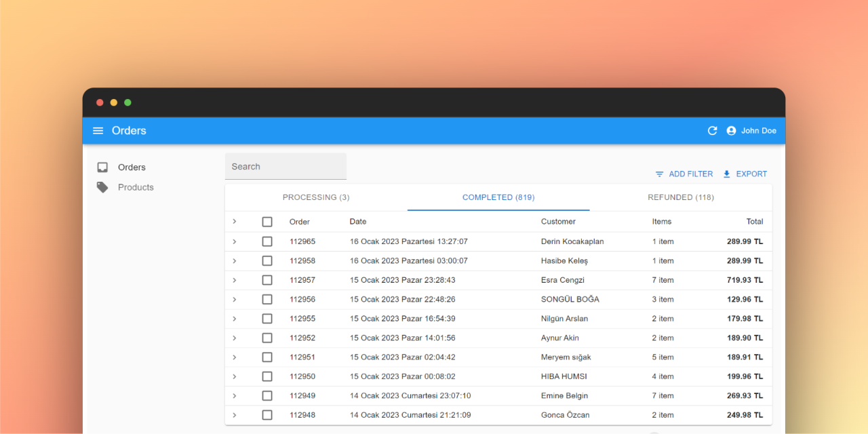Sort by the Total column header
The height and width of the screenshot is (434, 868).
coord(754,222)
